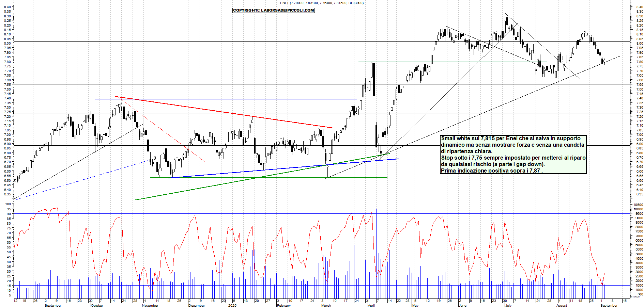The image size is (644, 307).
Task: Select the line starting 'Small white sui 7,815'
Action: tap(511, 139)
